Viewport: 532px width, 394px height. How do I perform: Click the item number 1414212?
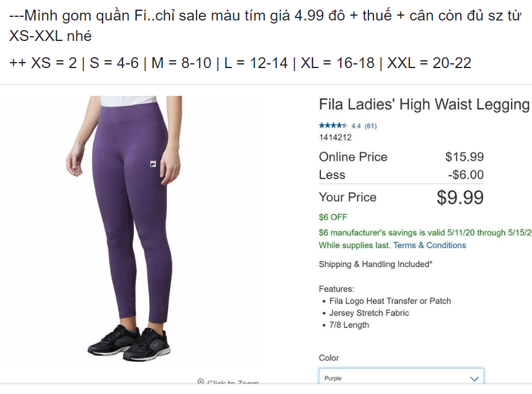tap(335, 137)
